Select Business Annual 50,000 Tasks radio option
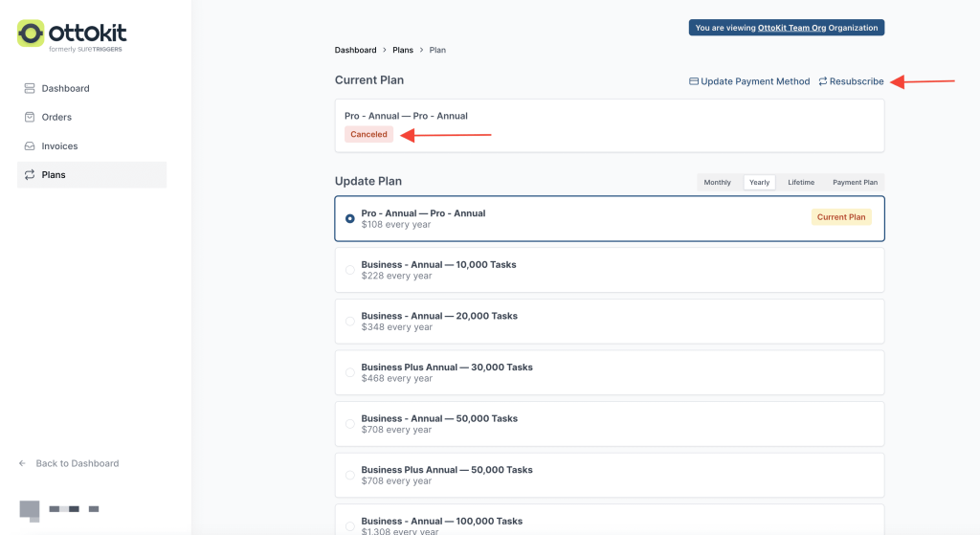Viewport: 980px width, 535px height. click(350, 424)
